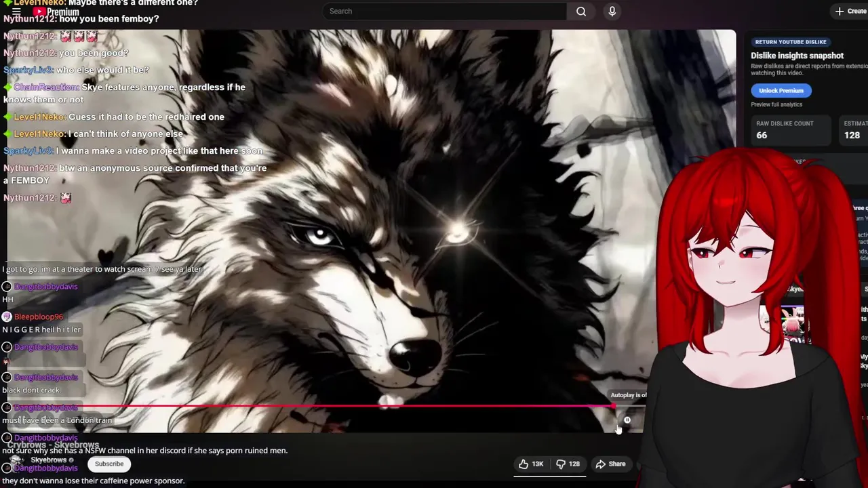Open the Dislike insights snapshot heading
This screenshot has height=488, width=868.
pos(797,56)
